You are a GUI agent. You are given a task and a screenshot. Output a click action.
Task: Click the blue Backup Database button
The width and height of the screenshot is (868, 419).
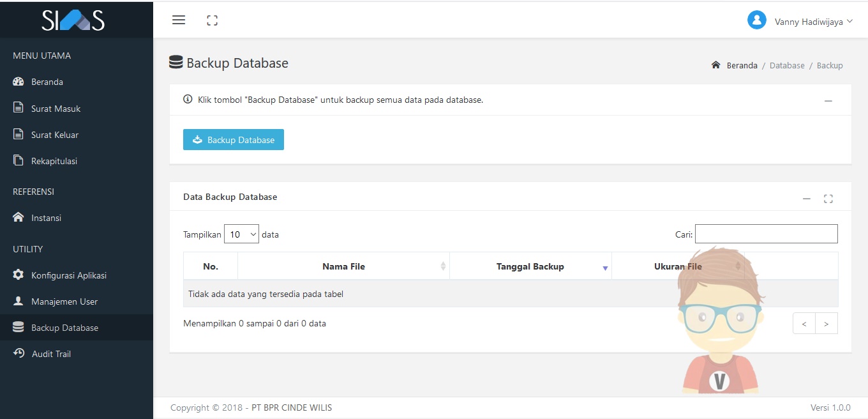coord(234,140)
